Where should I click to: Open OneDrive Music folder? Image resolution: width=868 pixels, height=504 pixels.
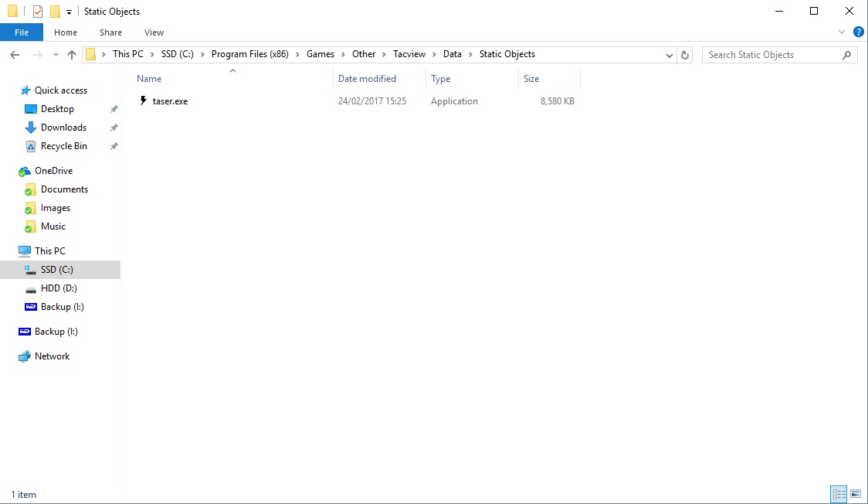click(53, 226)
